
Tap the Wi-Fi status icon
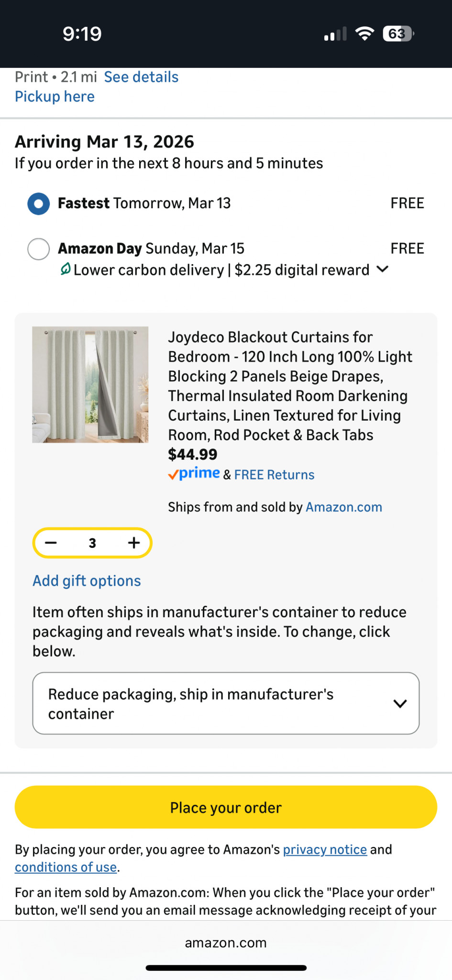(x=364, y=34)
